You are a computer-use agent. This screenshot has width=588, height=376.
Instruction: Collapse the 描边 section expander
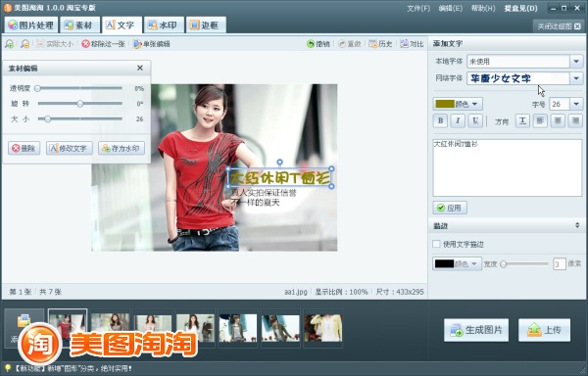tap(577, 225)
